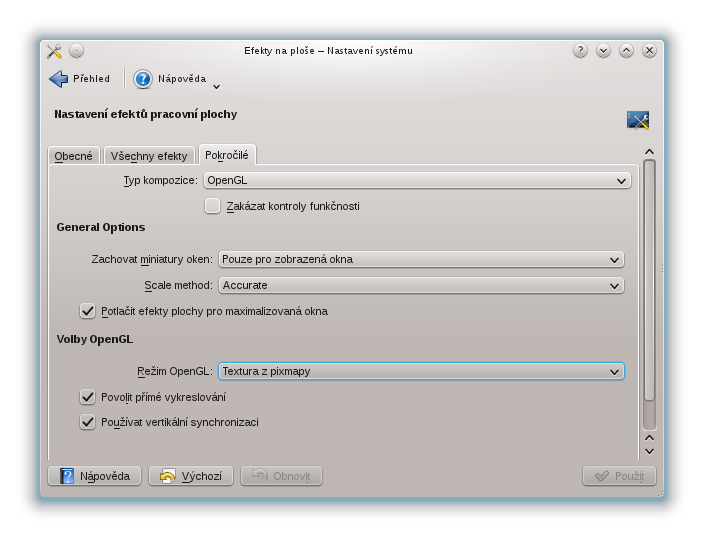Screen dimensions: 704x537
Task: Open the Režim OpenGL dropdown
Action: click(421, 371)
